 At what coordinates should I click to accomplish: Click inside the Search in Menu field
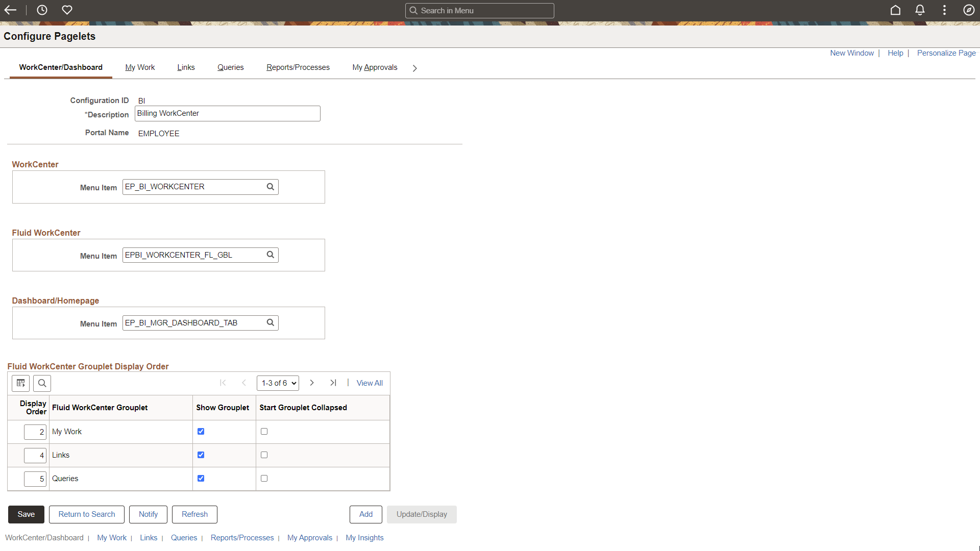pyautogui.click(x=479, y=10)
